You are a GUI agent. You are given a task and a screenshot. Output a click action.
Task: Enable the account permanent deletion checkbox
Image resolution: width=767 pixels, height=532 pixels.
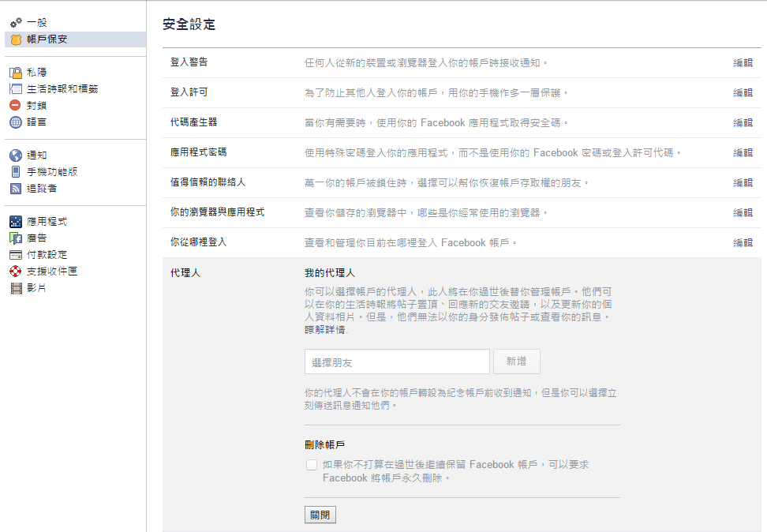[312, 464]
